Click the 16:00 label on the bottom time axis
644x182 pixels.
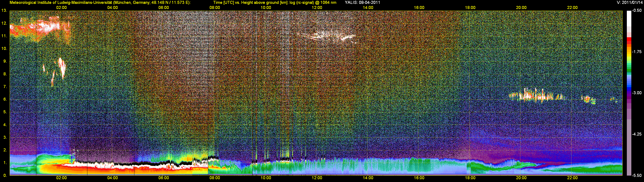(419, 178)
